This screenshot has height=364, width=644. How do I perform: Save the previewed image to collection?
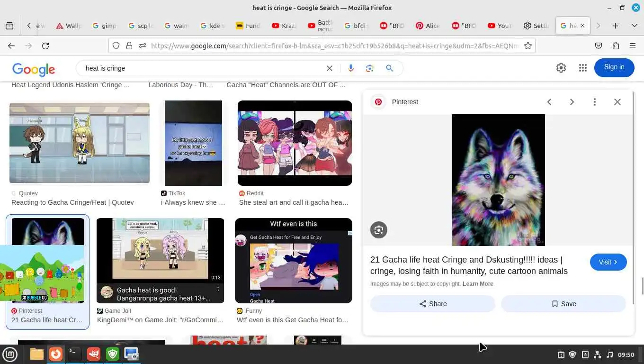563,304
